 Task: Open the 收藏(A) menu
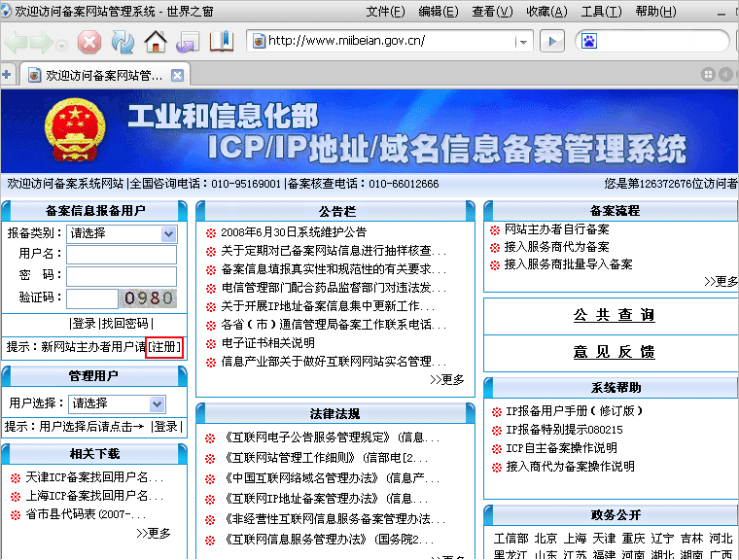(546, 12)
